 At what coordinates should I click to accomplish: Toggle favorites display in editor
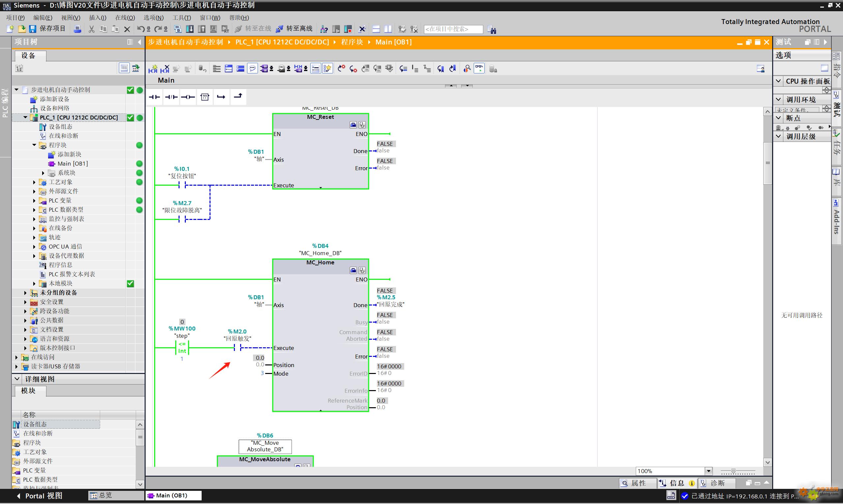327,68
